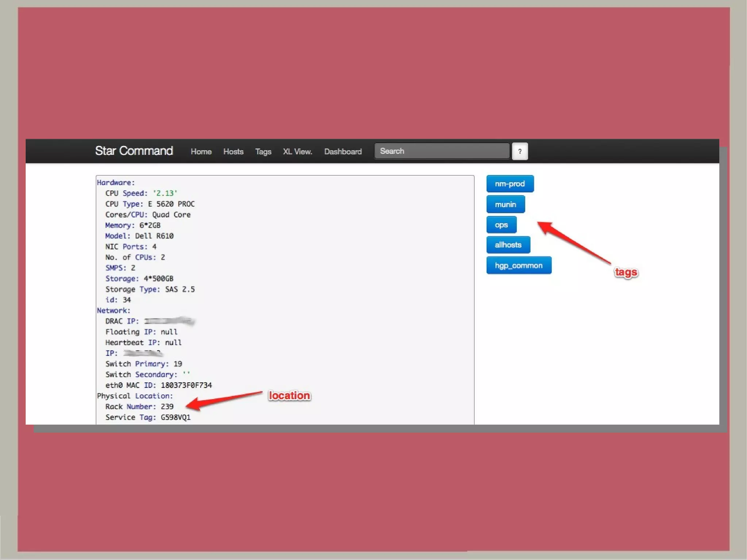Click the Model Dell R610 line
This screenshot has width=747, height=560.
point(139,236)
